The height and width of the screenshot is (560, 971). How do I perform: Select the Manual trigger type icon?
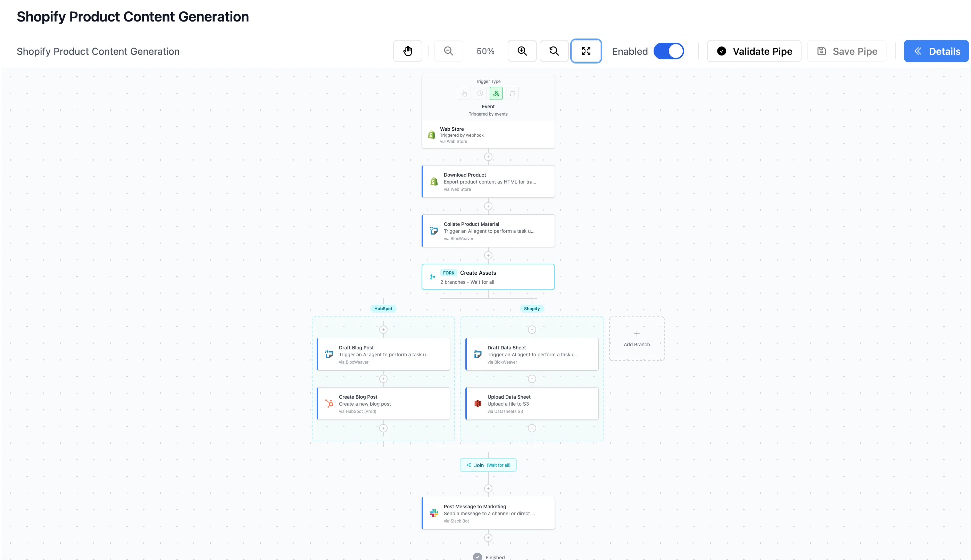(464, 93)
